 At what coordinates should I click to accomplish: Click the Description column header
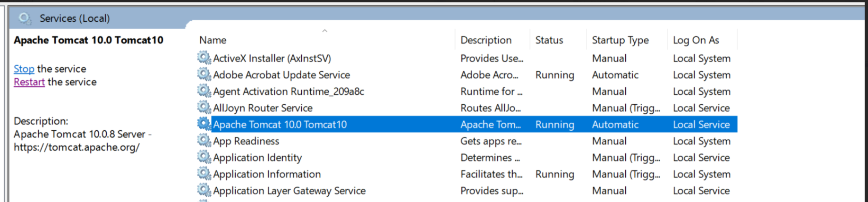485,40
